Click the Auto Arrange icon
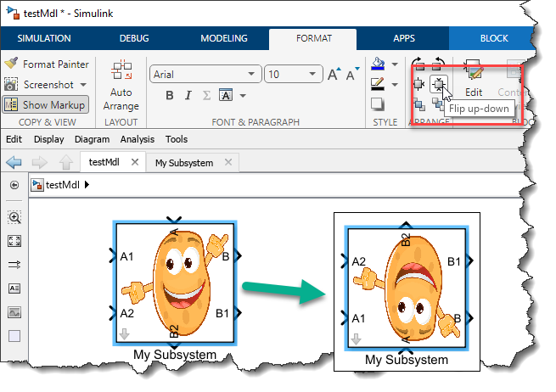 [121, 85]
